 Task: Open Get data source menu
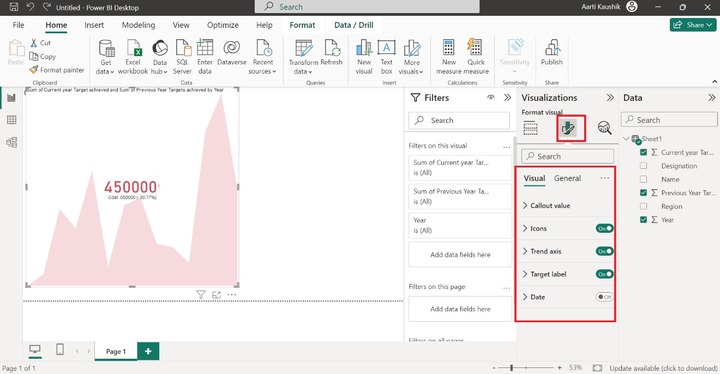click(x=106, y=57)
